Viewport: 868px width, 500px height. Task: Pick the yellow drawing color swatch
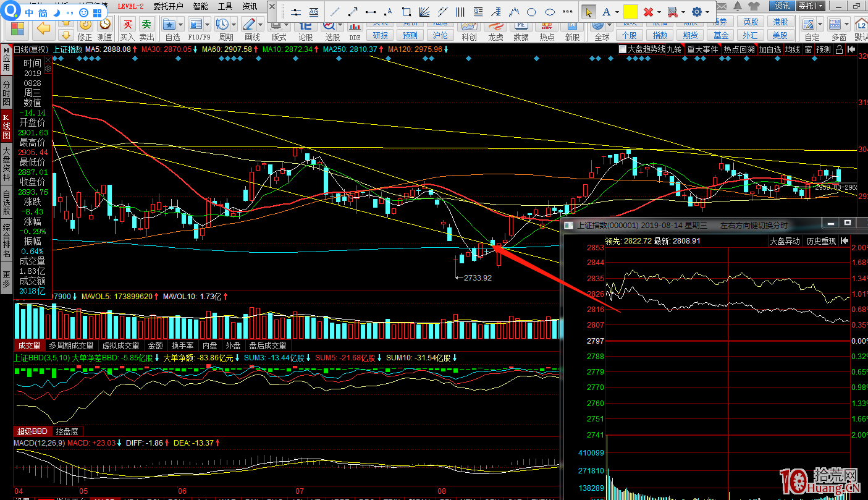pyautogui.click(x=630, y=12)
